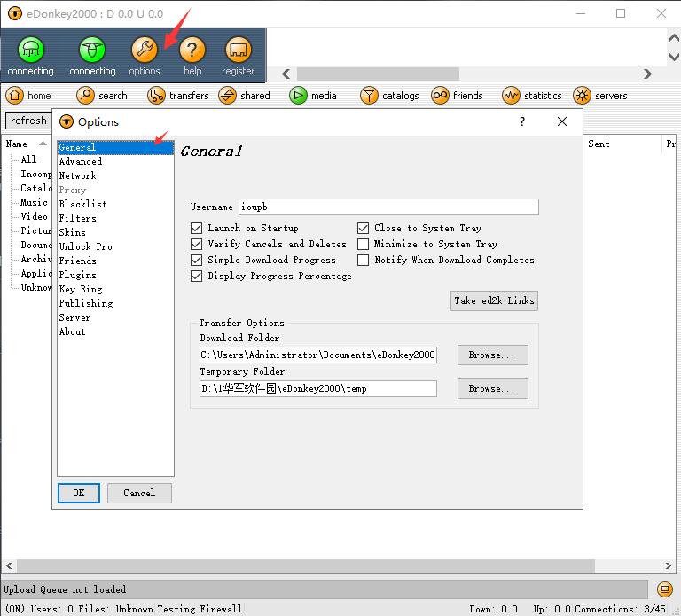Click the refresh button
The height and width of the screenshot is (616, 681).
(x=28, y=121)
